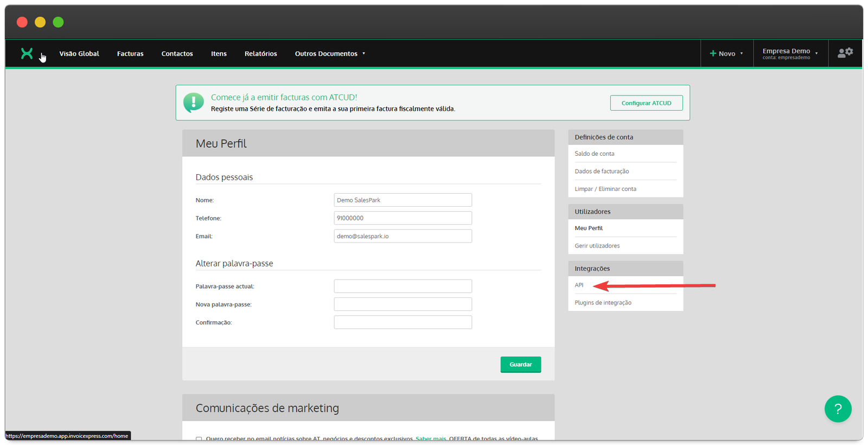Open Saldo de conta settings link
Viewport: 868px width, 445px height.
[594, 154]
